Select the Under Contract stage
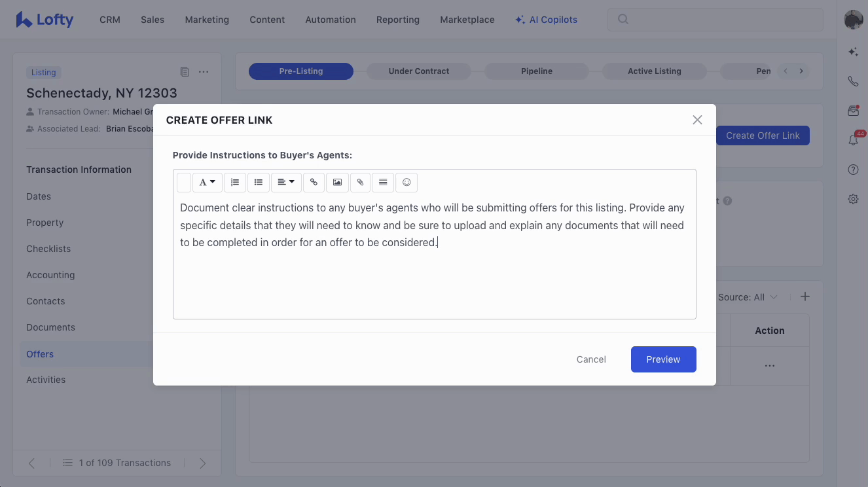Viewport: 868px width, 487px height. click(418, 71)
